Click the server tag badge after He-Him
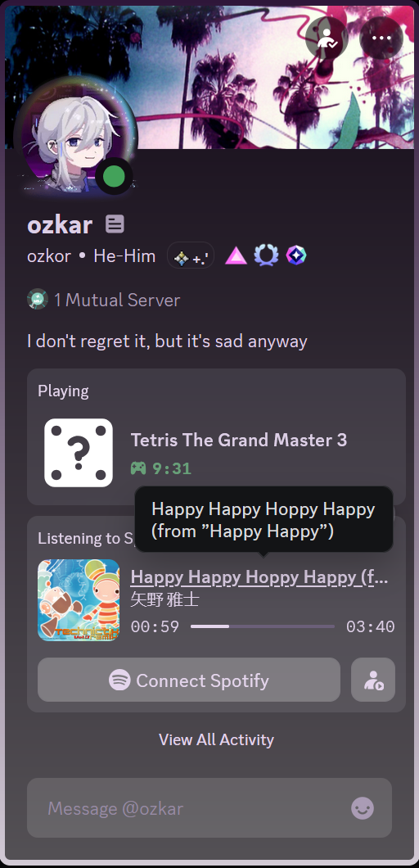 point(191,255)
